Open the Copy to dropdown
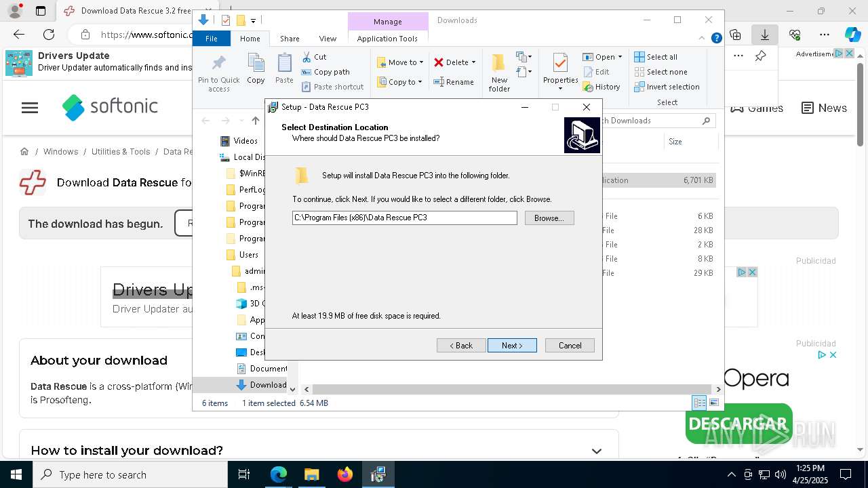The image size is (868, 488). 399,82
